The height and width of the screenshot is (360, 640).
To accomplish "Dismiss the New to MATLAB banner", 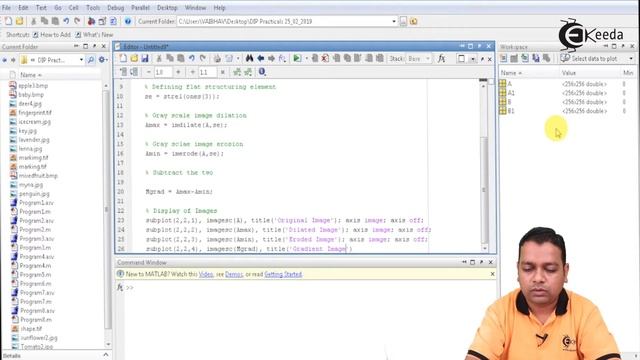I will [492, 274].
